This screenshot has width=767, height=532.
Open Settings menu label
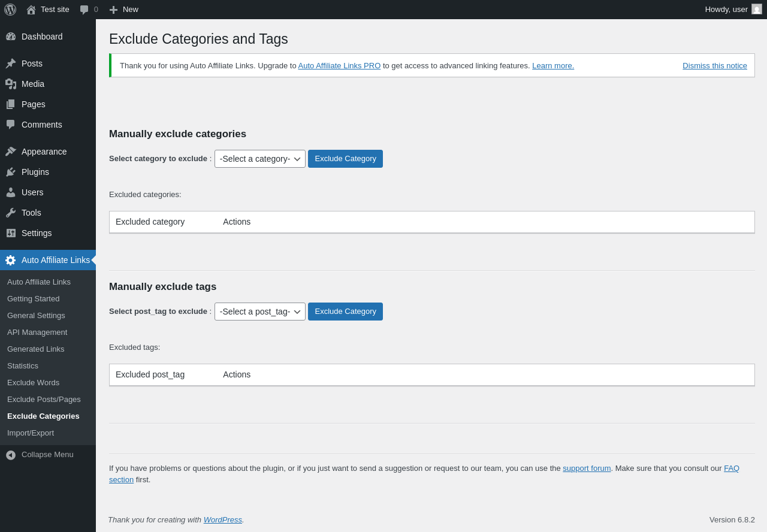(x=37, y=233)
